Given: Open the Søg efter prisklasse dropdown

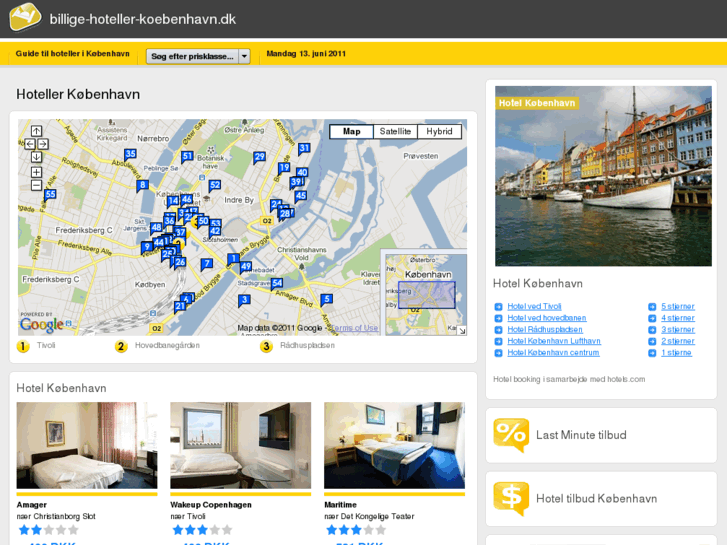Looking at the screenshot, I should (198, 56).
